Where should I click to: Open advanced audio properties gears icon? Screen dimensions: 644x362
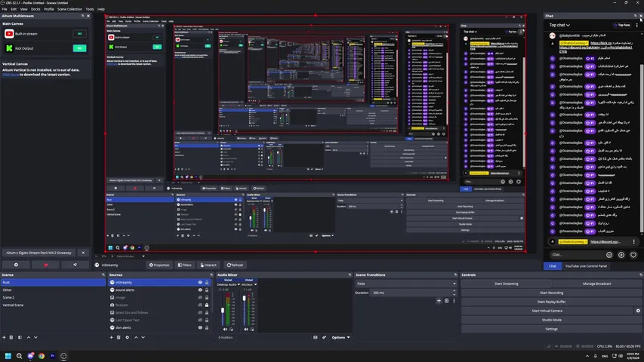[324, 337]
